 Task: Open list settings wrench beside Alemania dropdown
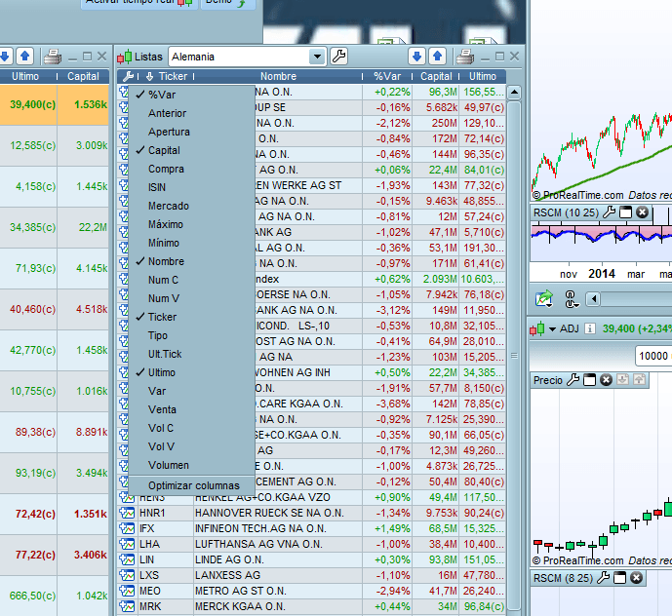pyautogui.click(x=339, y=57)
